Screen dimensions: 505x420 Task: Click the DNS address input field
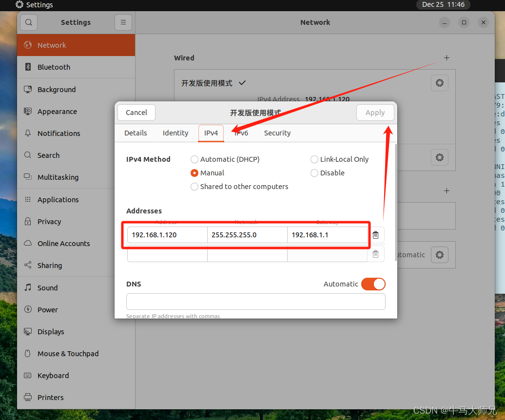(255, 302)
